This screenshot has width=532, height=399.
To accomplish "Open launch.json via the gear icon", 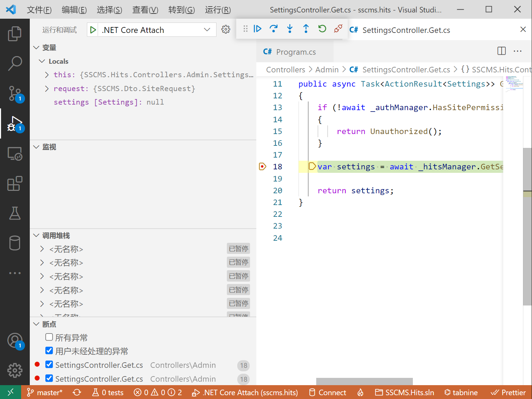I will pos(226,30).
